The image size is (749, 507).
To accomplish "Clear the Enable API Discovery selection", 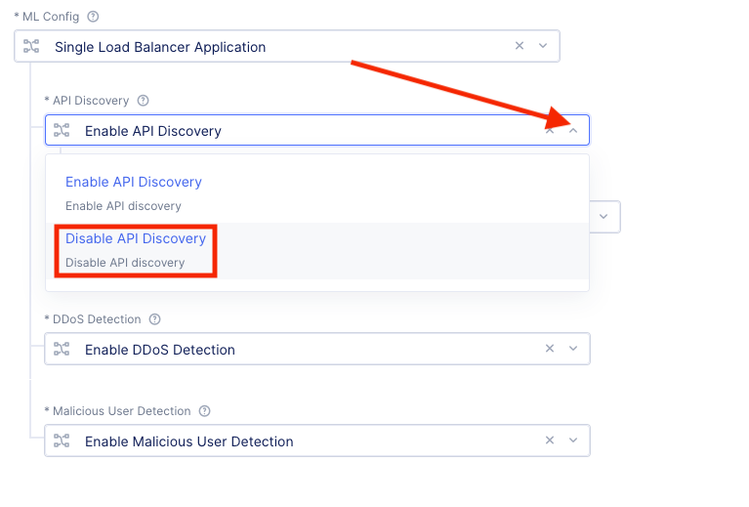I will click(549, 130).
